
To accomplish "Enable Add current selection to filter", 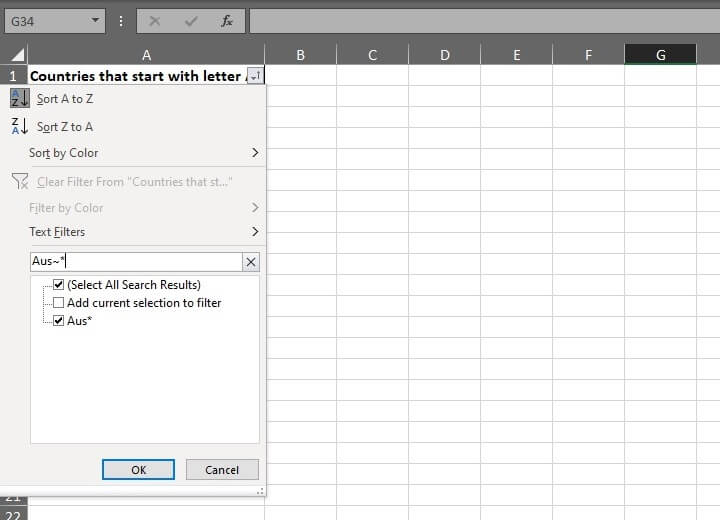I will [58, 303].
